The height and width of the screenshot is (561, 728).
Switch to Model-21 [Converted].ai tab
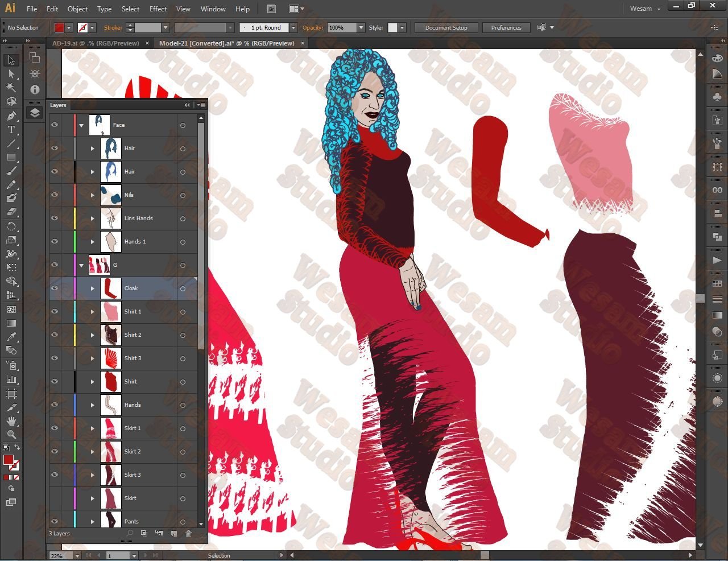point(227,43)
